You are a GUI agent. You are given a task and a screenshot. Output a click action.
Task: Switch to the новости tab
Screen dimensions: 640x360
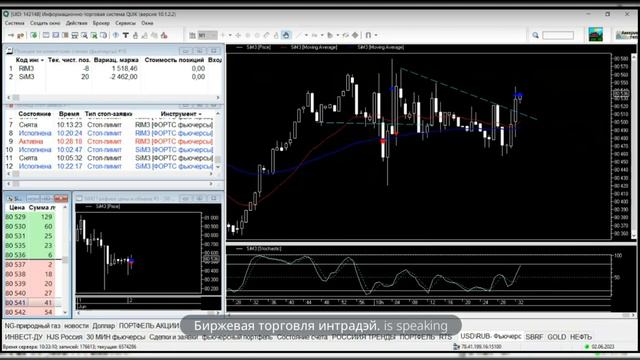(76, 326)
